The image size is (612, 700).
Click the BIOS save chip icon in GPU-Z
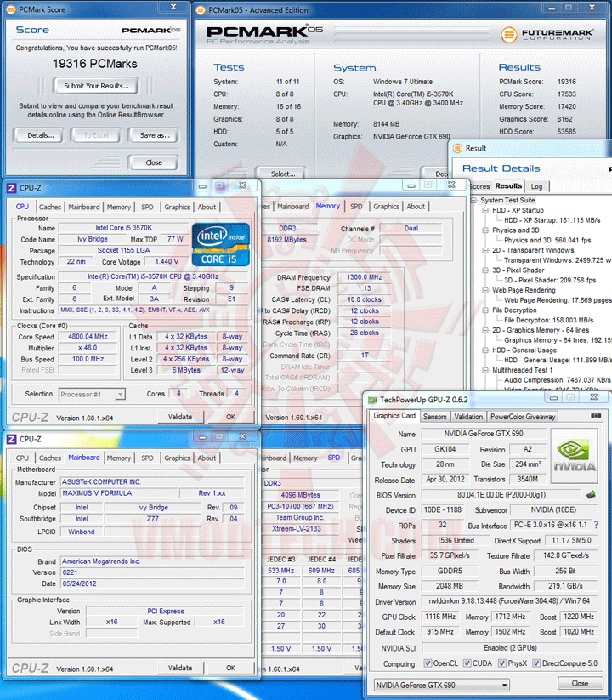[591, 494]
